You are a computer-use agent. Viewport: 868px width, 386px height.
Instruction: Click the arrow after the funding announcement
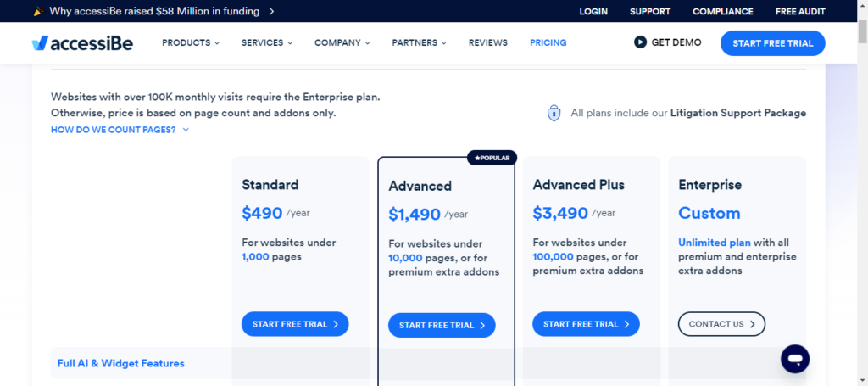pyautogui.click(x=270, y=12)
